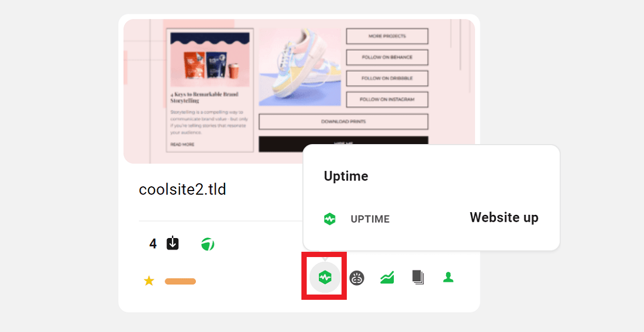
Task: Open the sneaker image in site preview
Action: pyautogui.click(x=300, y=67)
